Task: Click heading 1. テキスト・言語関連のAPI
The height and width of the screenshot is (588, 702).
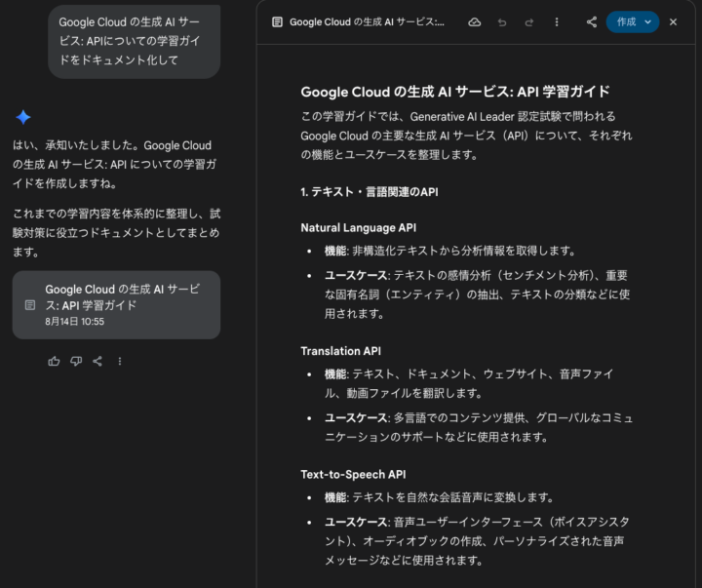Action: point(370,192)
